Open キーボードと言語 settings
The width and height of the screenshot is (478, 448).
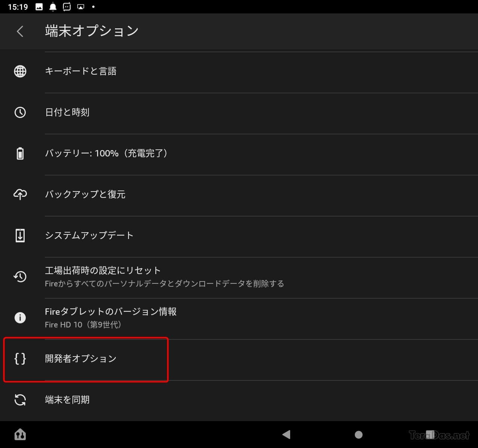coord(239,71)
